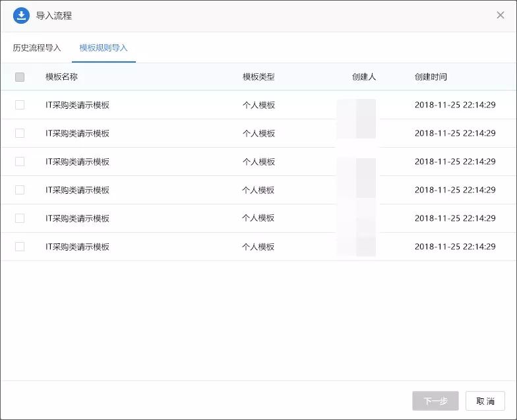Click the 模板名称 column header
The image size is (517, 420).
pos(61,76)
